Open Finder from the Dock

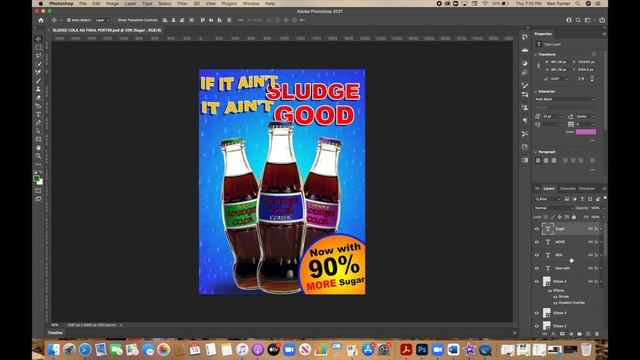[x=53, y=349]
